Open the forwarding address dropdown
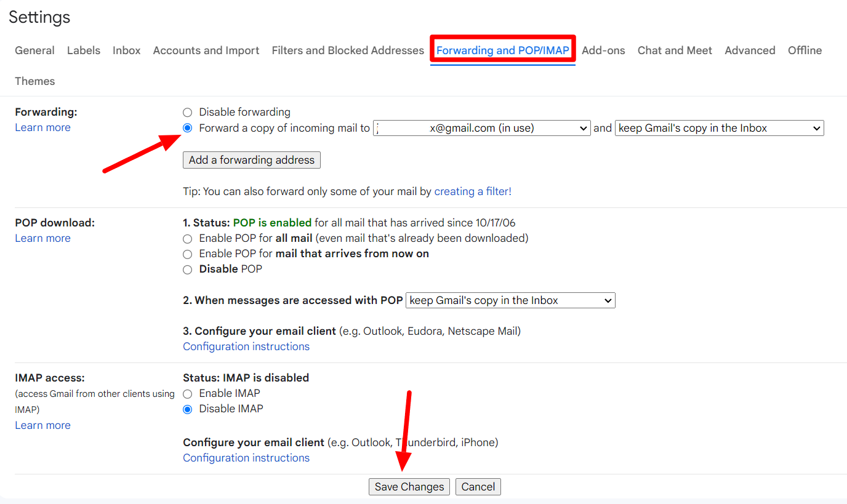Screen dimensions: 847x504 coord(482,128)
